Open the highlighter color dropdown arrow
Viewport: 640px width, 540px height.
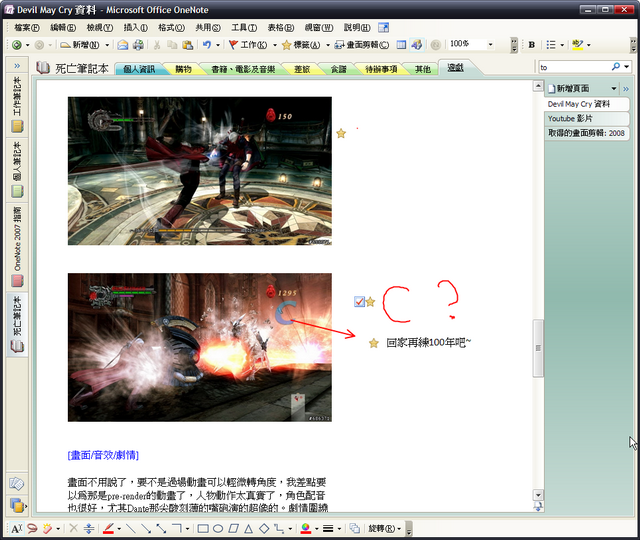[589, 45]
